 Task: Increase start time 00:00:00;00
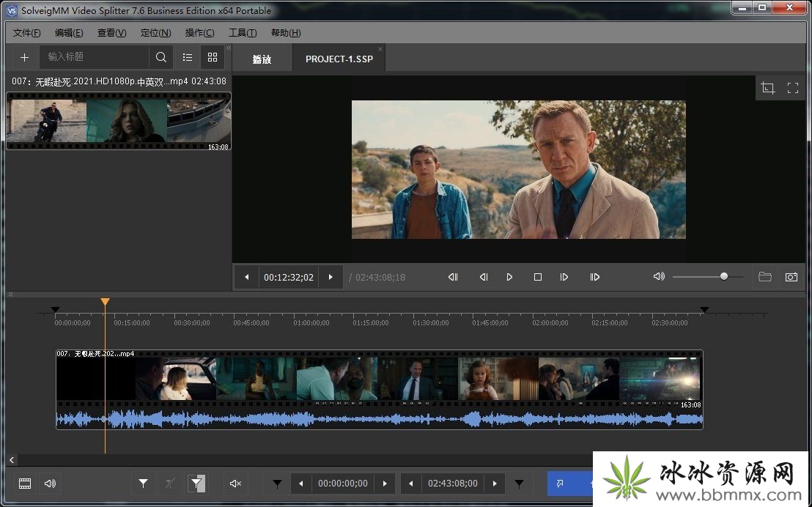click(x=385, y=484)
